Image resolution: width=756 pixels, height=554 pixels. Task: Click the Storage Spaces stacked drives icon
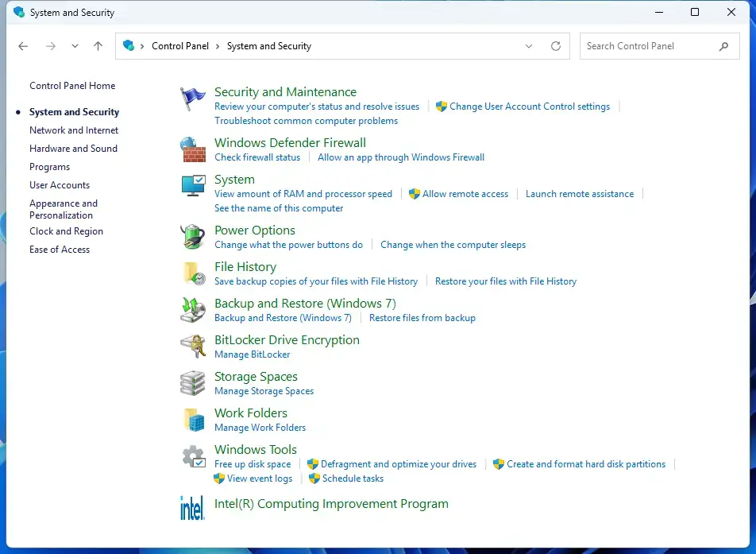coord(193,383)
